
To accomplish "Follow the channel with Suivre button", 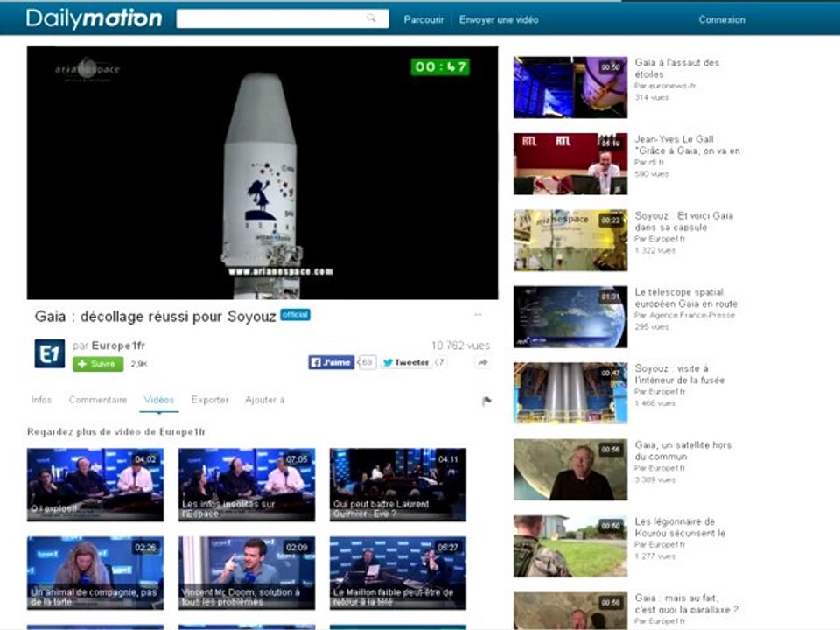I will point(98,364).
